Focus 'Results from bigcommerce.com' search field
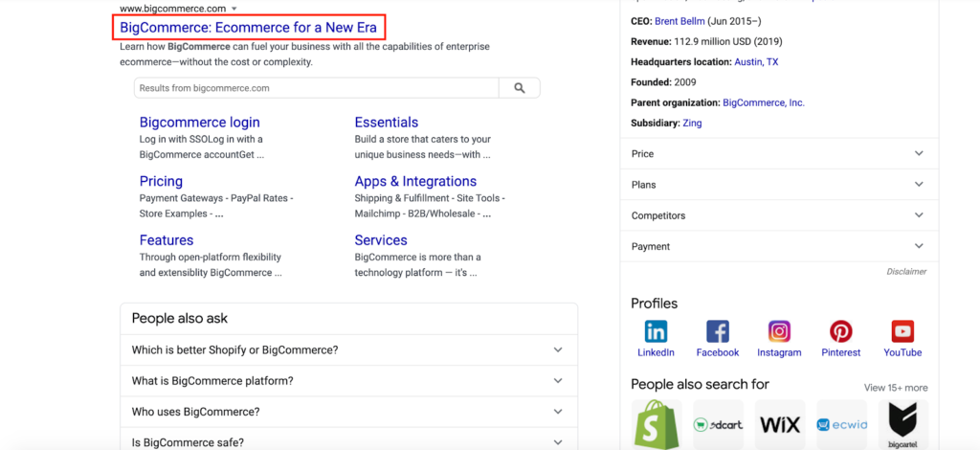 316,88
